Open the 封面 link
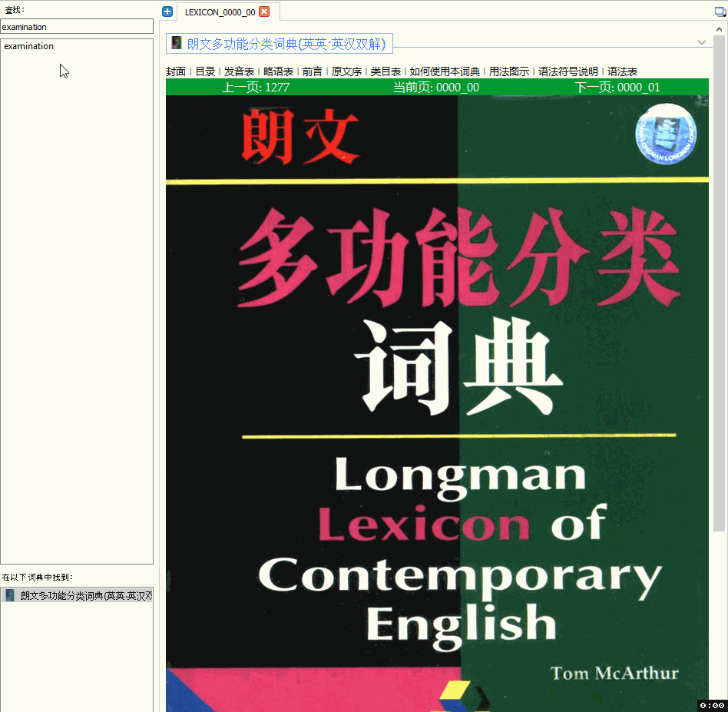This screenshot has height=712, width=728. (x=176, y=71)
